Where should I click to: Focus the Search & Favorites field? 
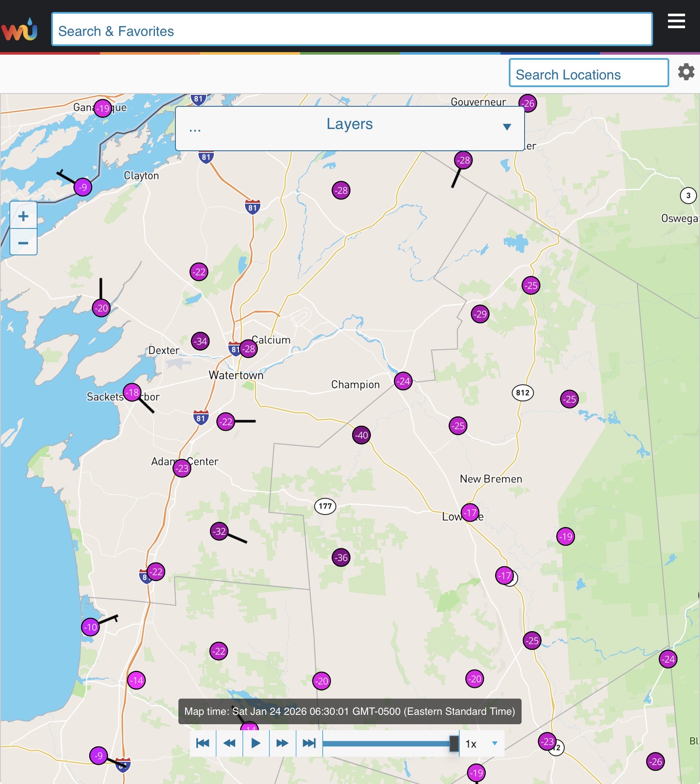pos(352,31)
